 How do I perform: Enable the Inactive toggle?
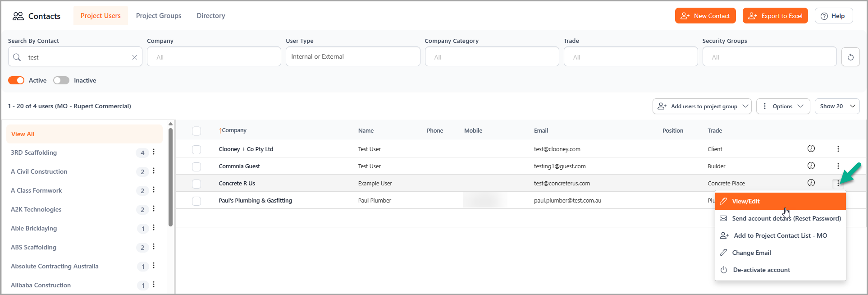tap(61, 80)
